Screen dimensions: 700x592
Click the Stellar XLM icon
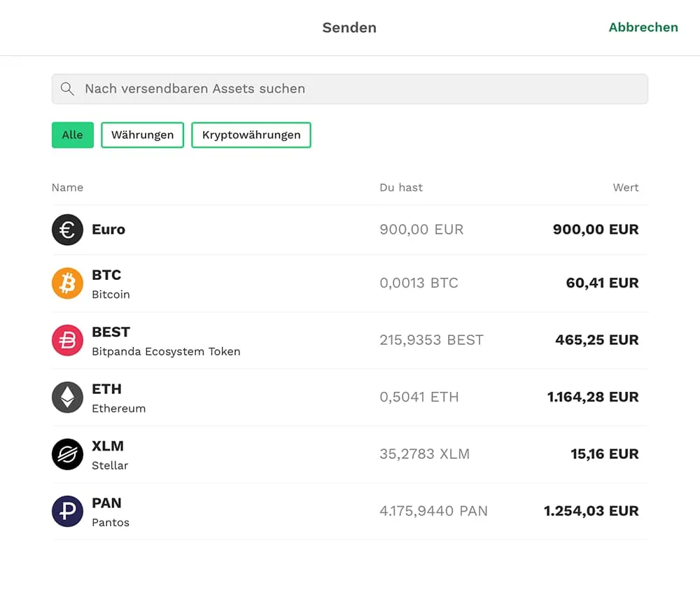[67, 455]
